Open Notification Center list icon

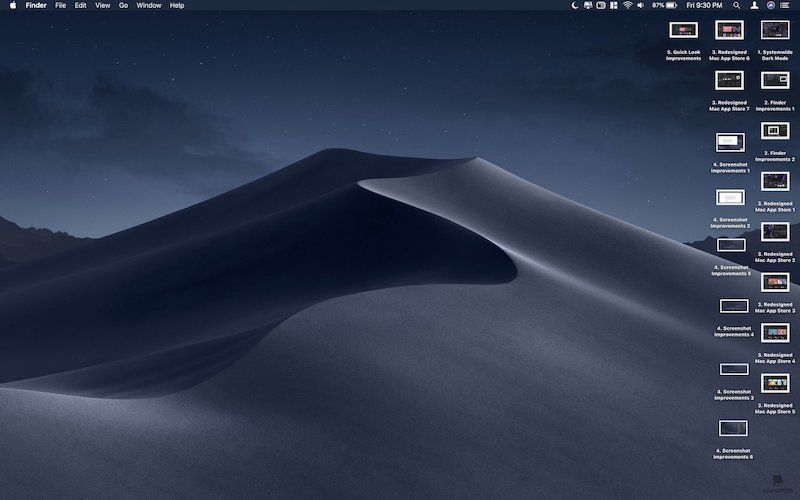(786, 5)
